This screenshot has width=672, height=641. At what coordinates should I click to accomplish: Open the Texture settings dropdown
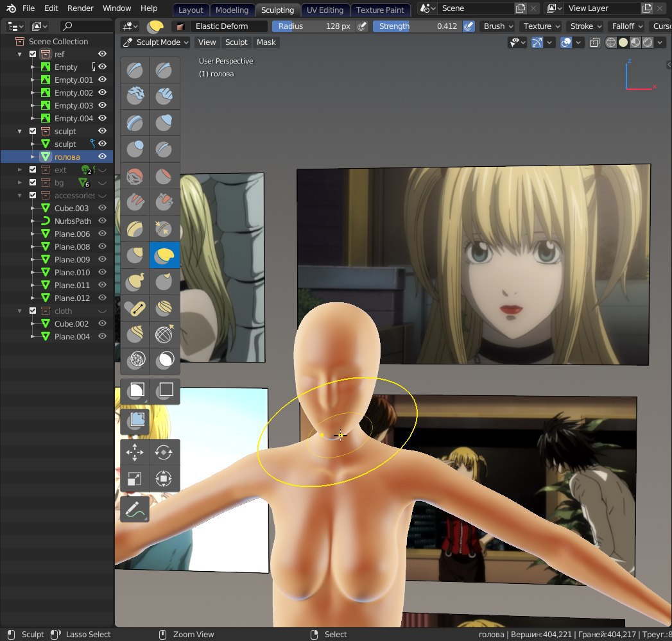click(541, 26)
